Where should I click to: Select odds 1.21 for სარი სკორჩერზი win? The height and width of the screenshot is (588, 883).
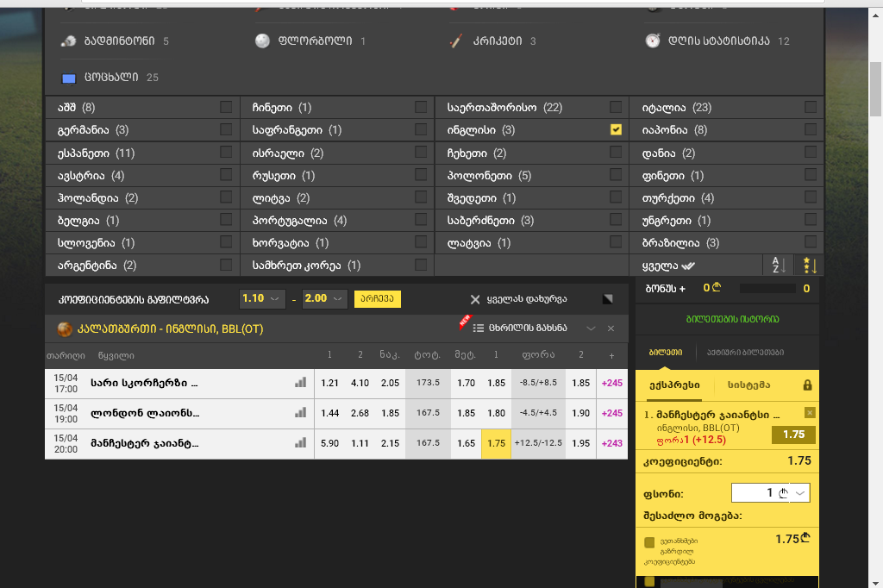click(329, 383)
